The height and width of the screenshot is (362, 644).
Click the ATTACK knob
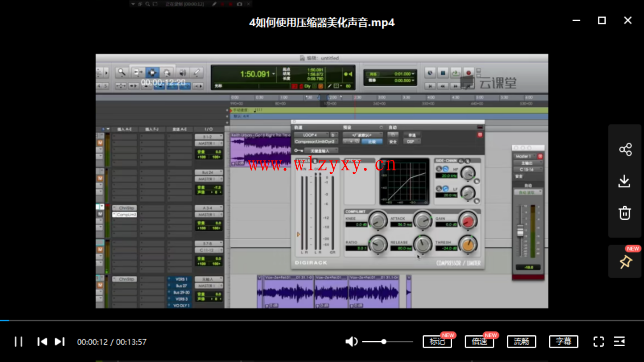[423, 221]
